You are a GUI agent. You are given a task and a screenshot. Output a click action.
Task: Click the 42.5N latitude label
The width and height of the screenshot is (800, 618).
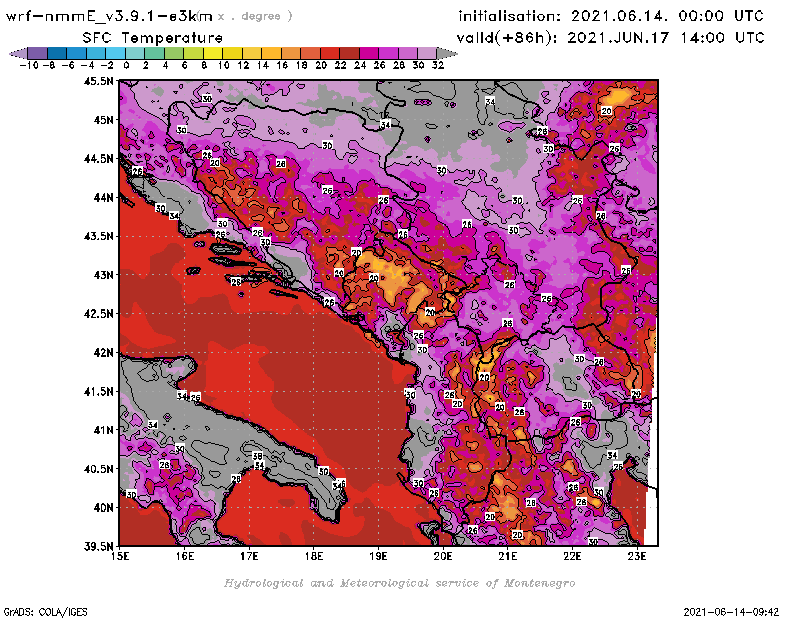[x=99, y=313]
